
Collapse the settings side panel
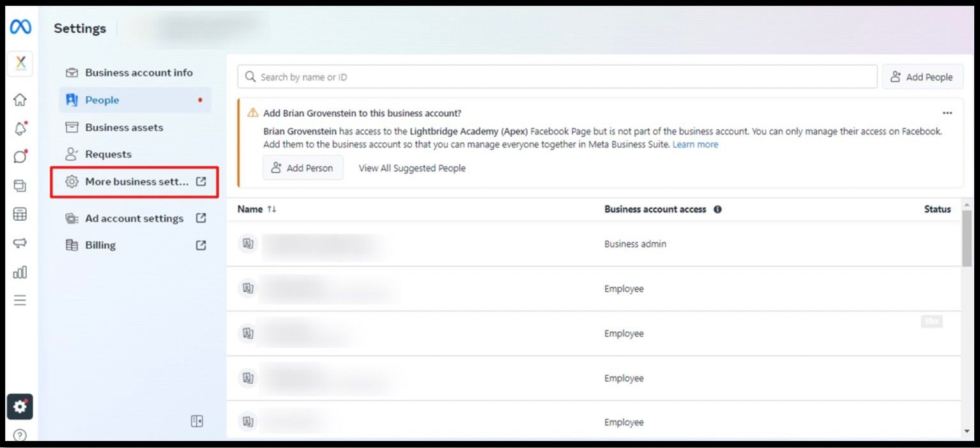(197, 421)
